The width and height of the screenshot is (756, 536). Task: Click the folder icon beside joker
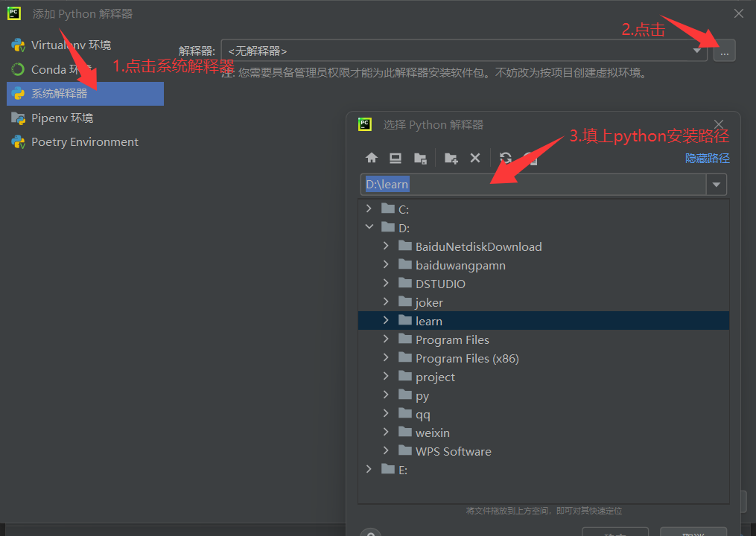tap(405, 301)
